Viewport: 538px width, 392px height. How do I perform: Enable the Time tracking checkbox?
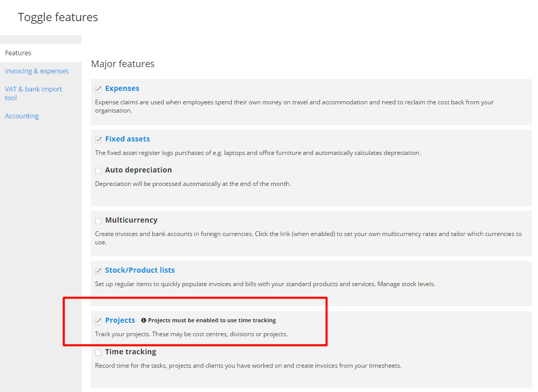click(98, 353)
